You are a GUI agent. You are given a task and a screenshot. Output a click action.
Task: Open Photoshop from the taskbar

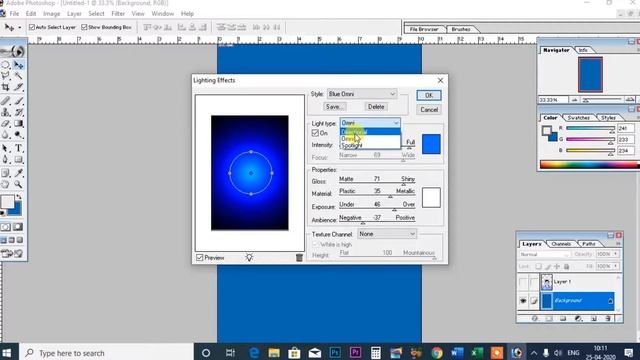335,352
